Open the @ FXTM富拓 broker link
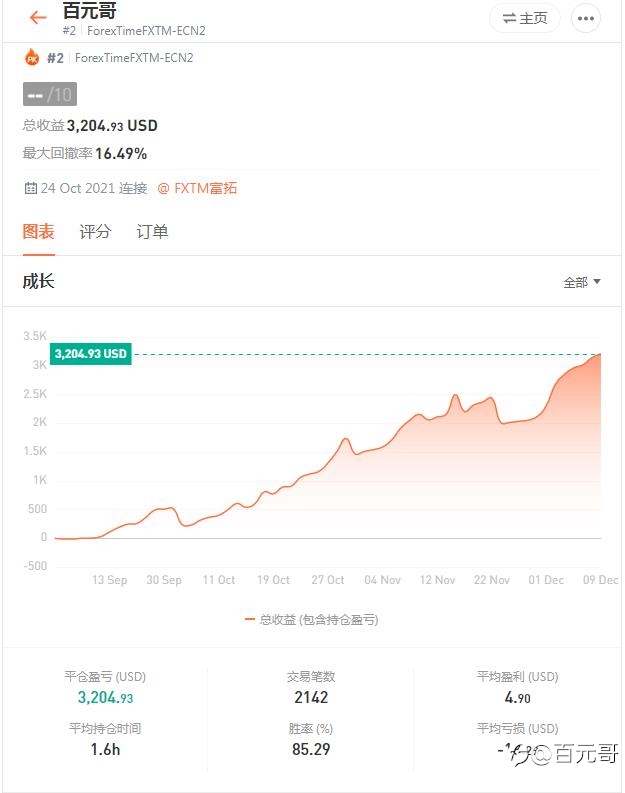The width and height of the screenshot is (625, 793). point(197,189)
